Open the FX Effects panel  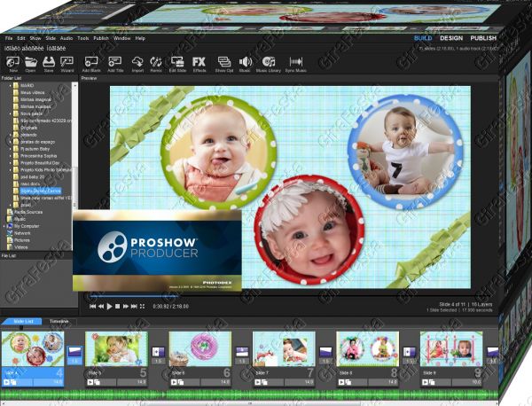pos(199,64)
